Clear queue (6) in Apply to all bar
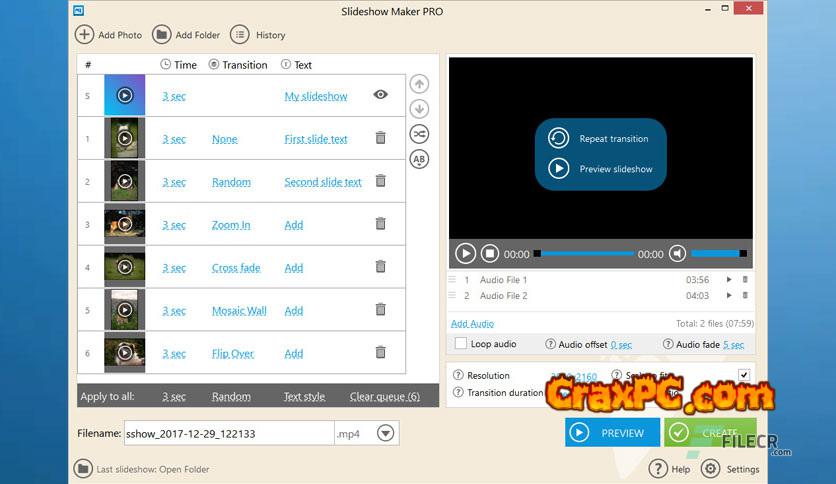 pos(384,397)
